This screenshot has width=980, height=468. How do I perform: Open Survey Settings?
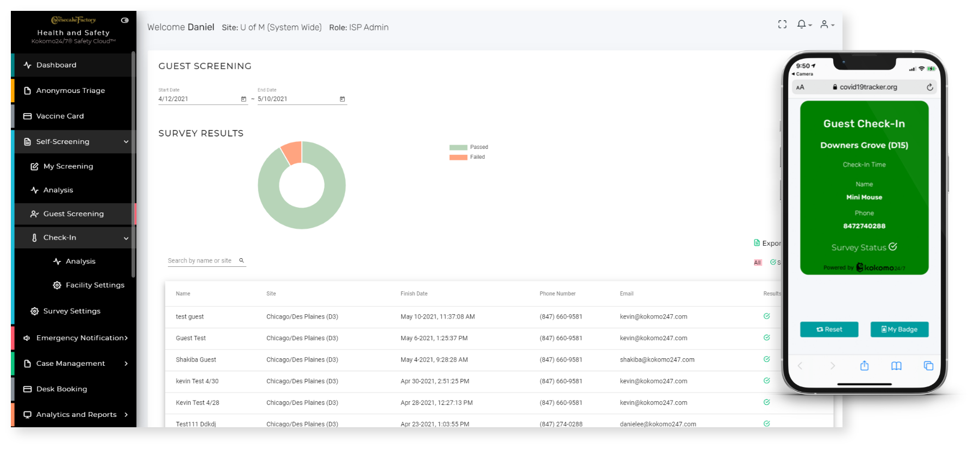pos(72,311)
